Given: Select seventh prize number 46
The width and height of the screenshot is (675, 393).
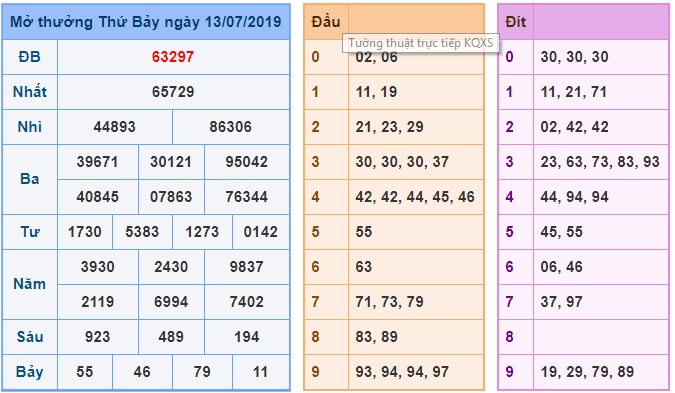Looking at the screenshot, I should pos(142,372).
